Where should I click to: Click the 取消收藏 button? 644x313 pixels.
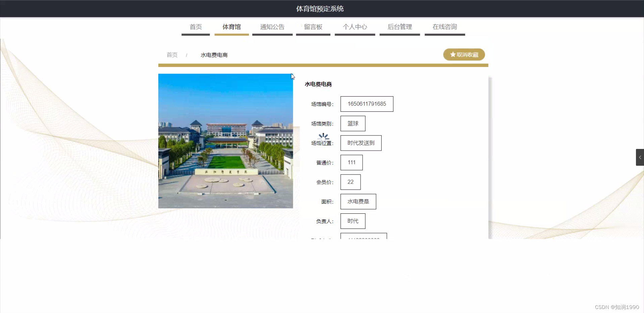point(464,54)
